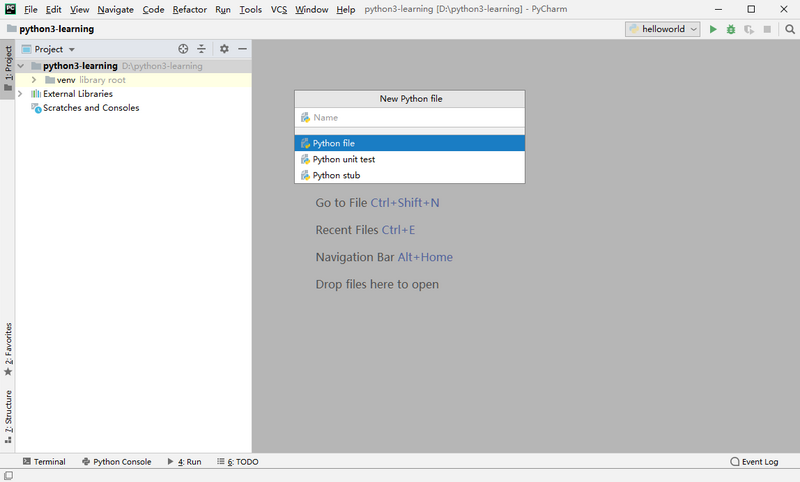This screenshot has width=800, height=482.
Task: Select the venv library root row
Action: 133,80
